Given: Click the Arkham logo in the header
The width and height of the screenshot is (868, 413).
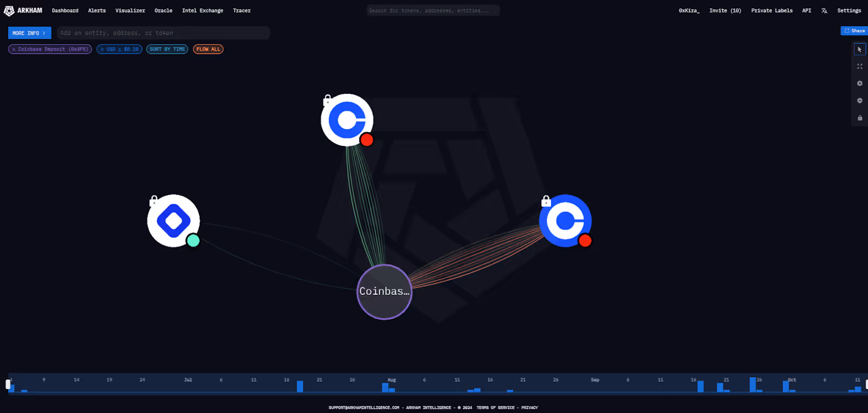Looking at the screenshot, I should click(x=23, y=10).
